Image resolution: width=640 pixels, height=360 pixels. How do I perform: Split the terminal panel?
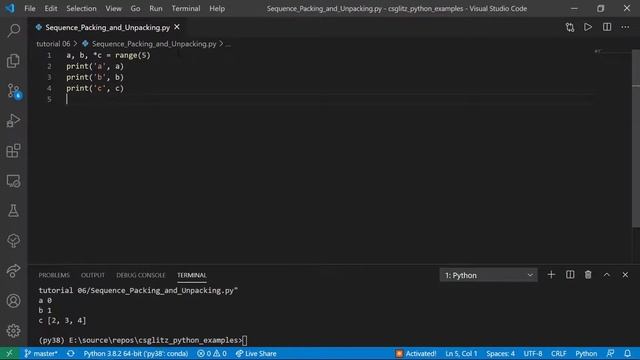pos(570,275)
